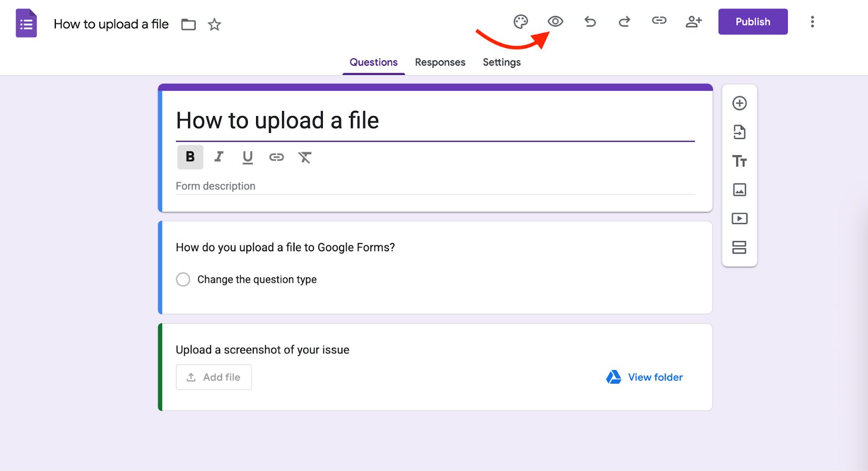
Task: Select the 'Change the question type' radio option
Action: click(x=183, y=279)
